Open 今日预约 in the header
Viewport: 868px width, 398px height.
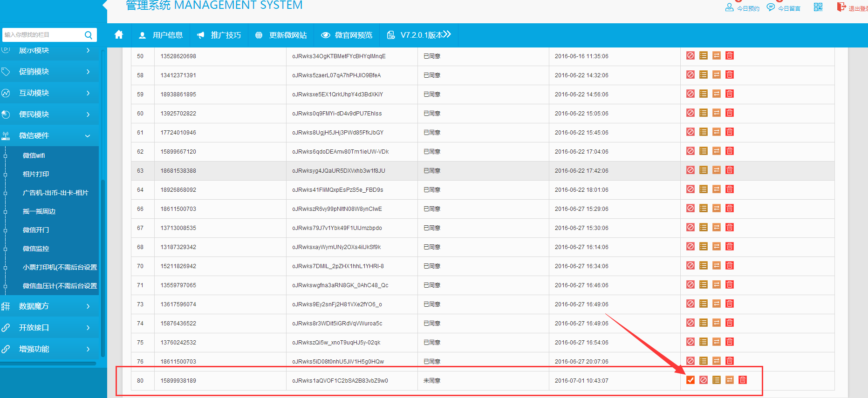[742, 8]
